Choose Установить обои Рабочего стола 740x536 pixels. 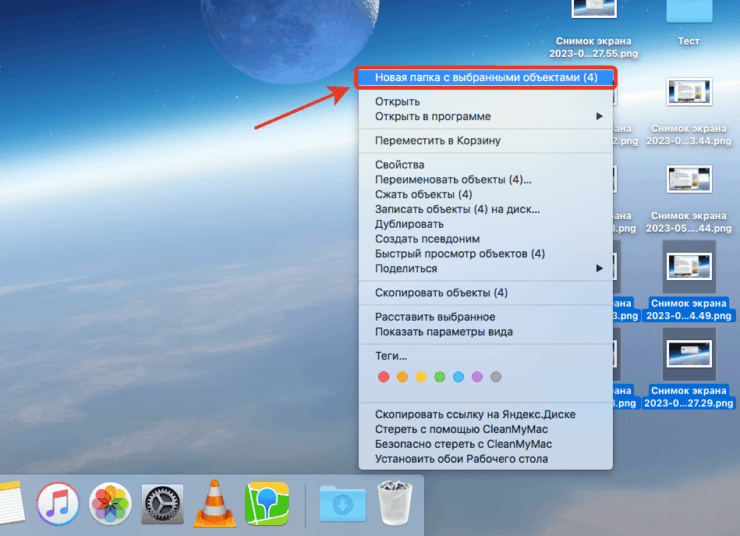(486, 459)
